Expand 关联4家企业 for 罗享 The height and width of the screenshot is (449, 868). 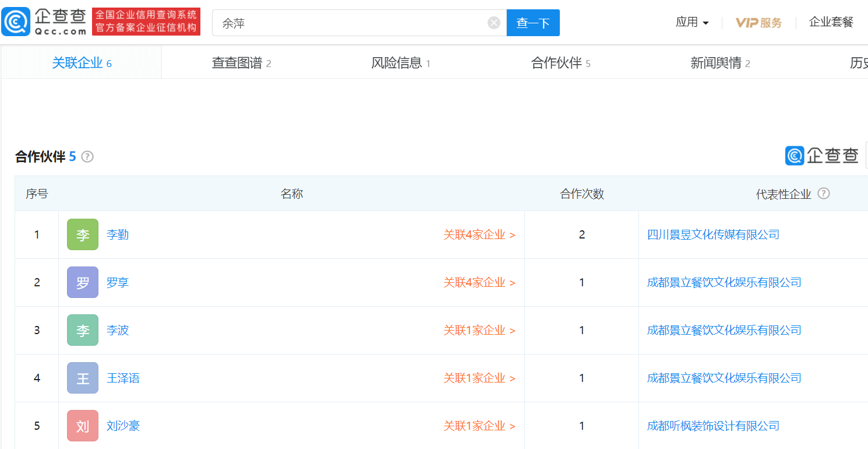point(479,283)
